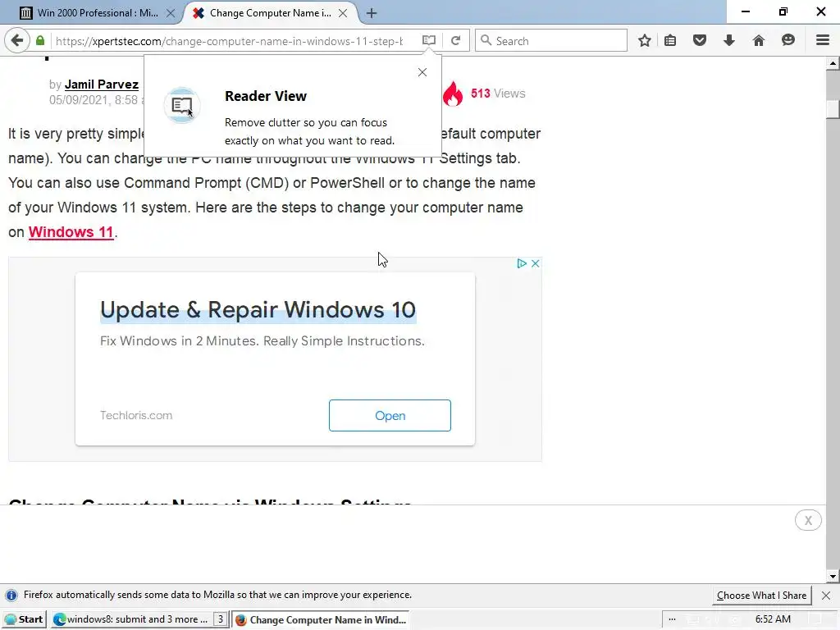Click the Open button in the ad

(x=390, y=416)
